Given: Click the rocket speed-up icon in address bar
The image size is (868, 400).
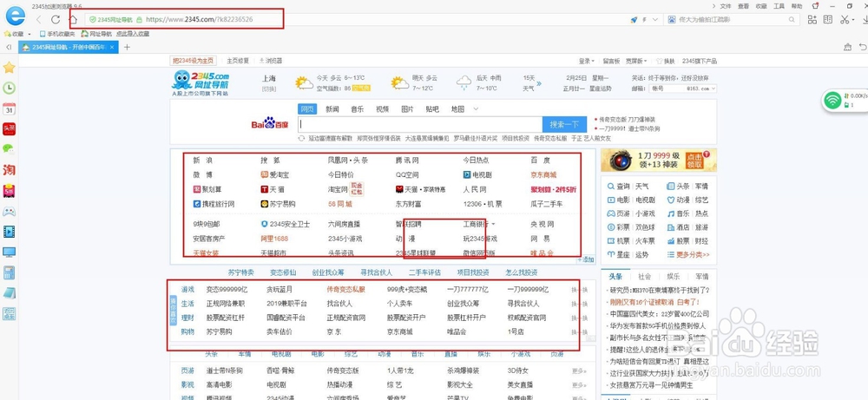Looking at the screenshot, I should (x=634, y=19).
